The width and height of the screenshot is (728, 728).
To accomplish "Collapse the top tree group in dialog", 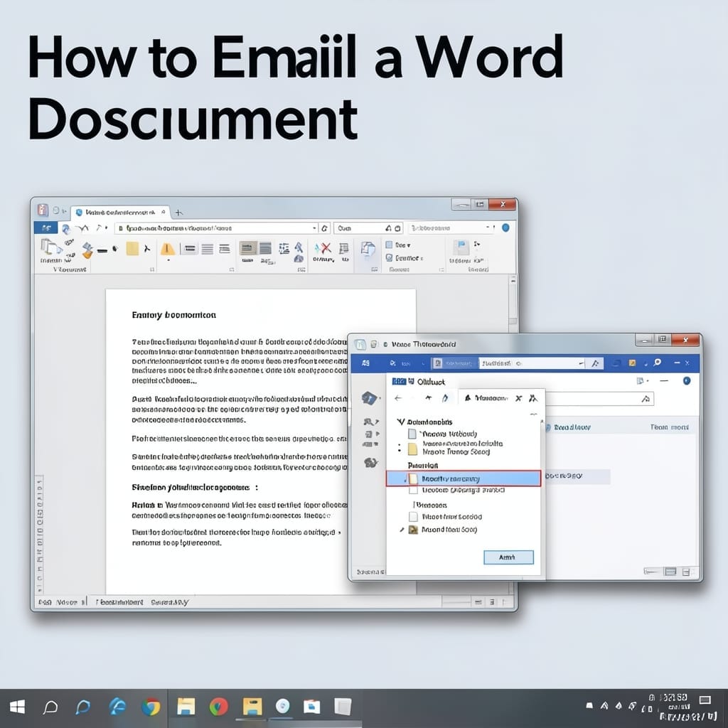I will (401, 422).
